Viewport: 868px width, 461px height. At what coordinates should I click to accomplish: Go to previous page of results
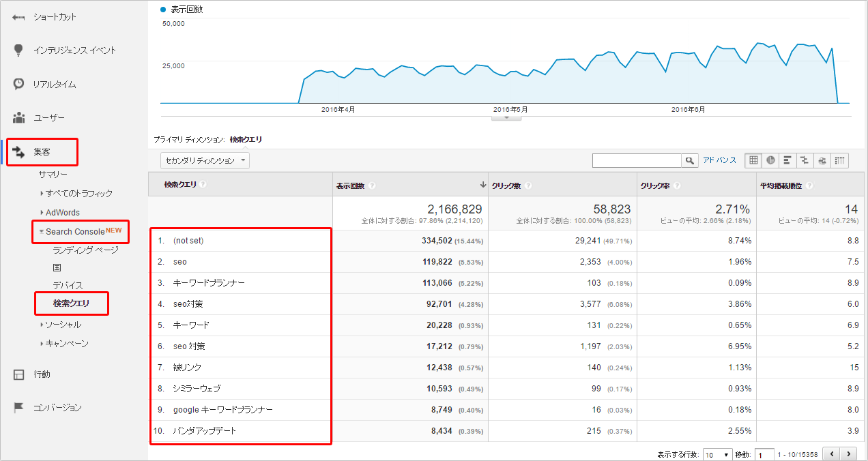[x=832, y=453]
